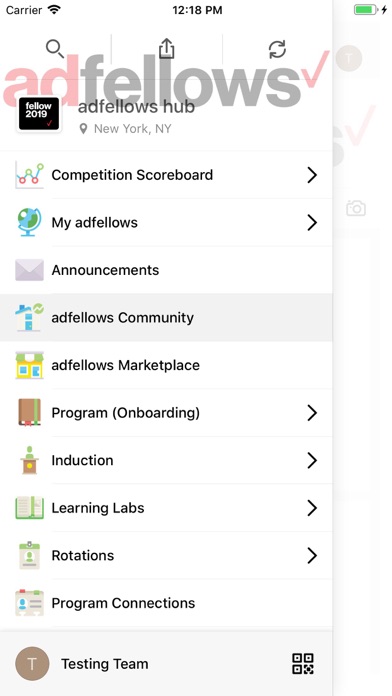
Task: Open the Rotations menu entry
Action: click(x=166, y=555)
